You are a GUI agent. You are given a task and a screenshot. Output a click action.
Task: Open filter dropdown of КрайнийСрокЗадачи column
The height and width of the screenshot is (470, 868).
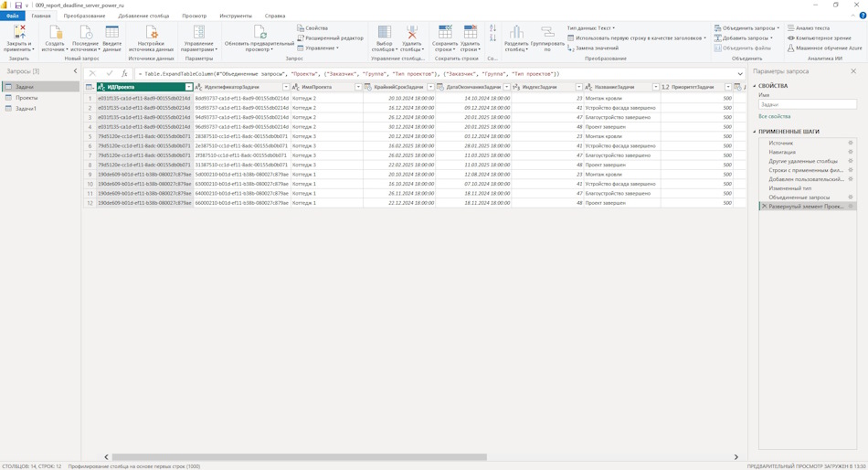430,87
